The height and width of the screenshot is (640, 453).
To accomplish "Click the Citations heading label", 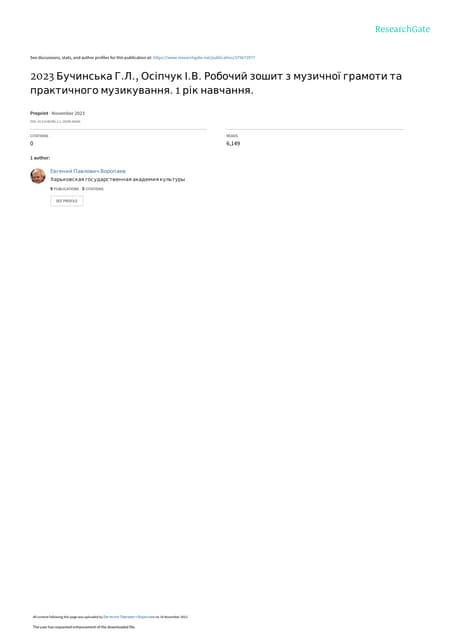I will (39, 136).
